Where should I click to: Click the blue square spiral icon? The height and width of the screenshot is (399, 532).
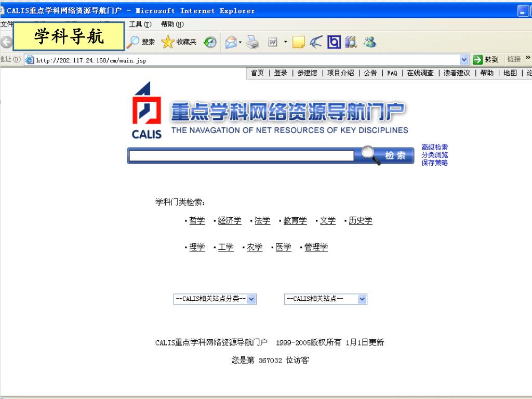coord(334,42)
